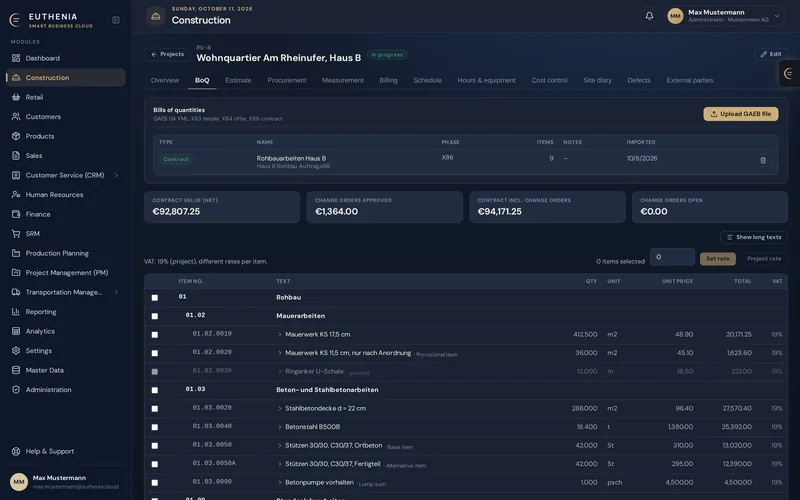
Task: Open Finance module icon
Action: 16,214
